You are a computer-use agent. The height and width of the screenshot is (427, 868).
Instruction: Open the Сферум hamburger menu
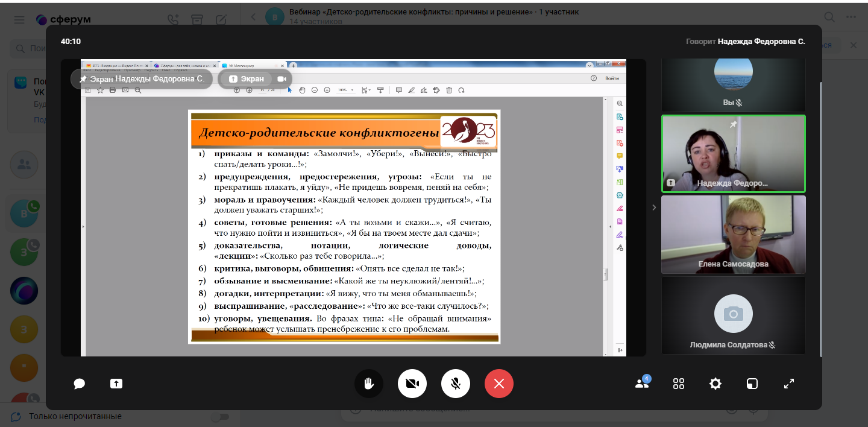click(x=19, y=19)
